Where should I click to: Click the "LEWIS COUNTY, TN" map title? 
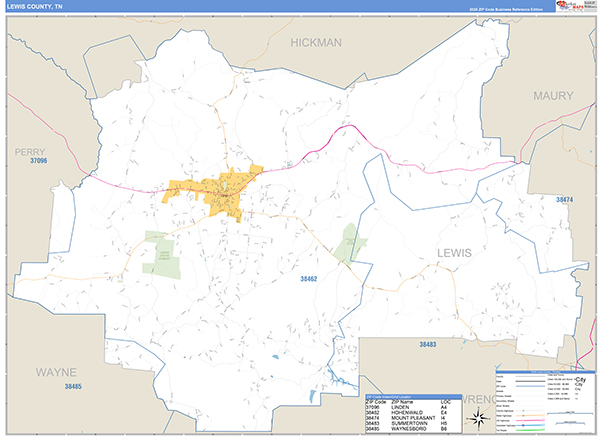coord(34,7)
